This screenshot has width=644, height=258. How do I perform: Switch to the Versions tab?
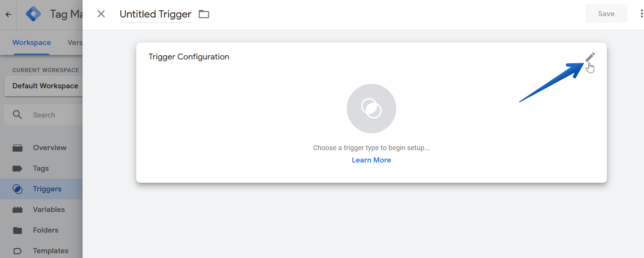[75, 43]
